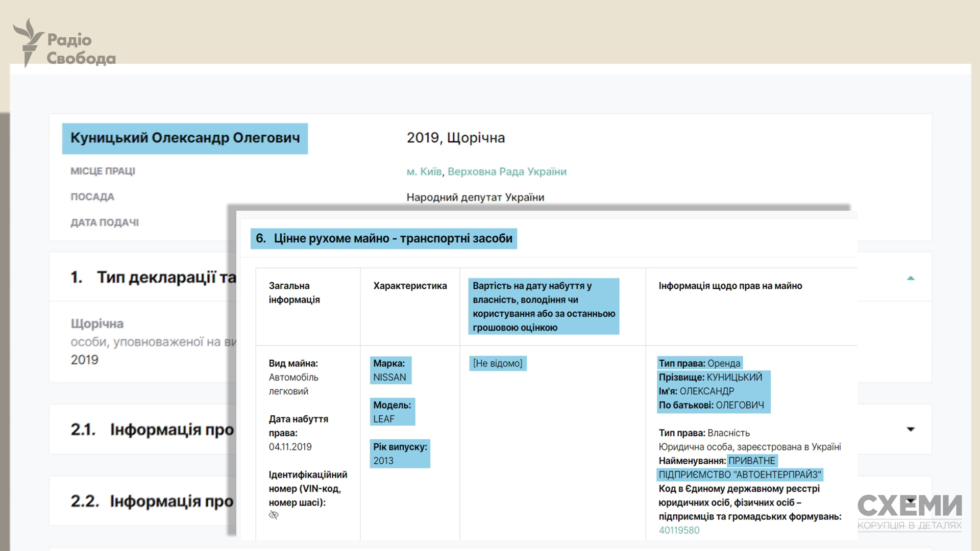
Task: Toggle hidden VIN code eye icon
Action: click(x=274, y=515)
